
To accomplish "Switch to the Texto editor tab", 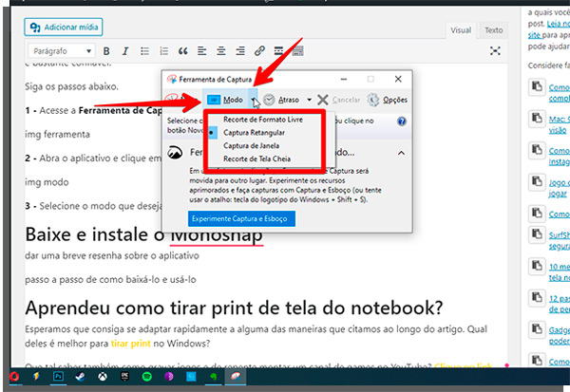I will pyautogui.click(x=493, y=30).
